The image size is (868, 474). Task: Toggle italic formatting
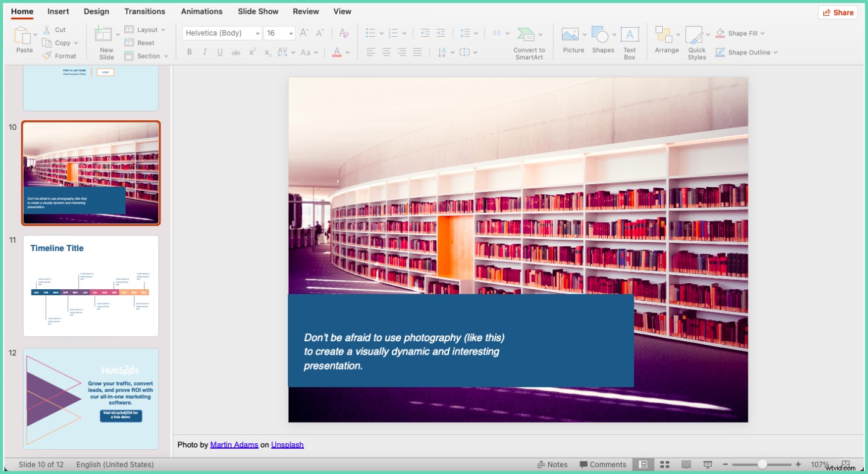204,52
